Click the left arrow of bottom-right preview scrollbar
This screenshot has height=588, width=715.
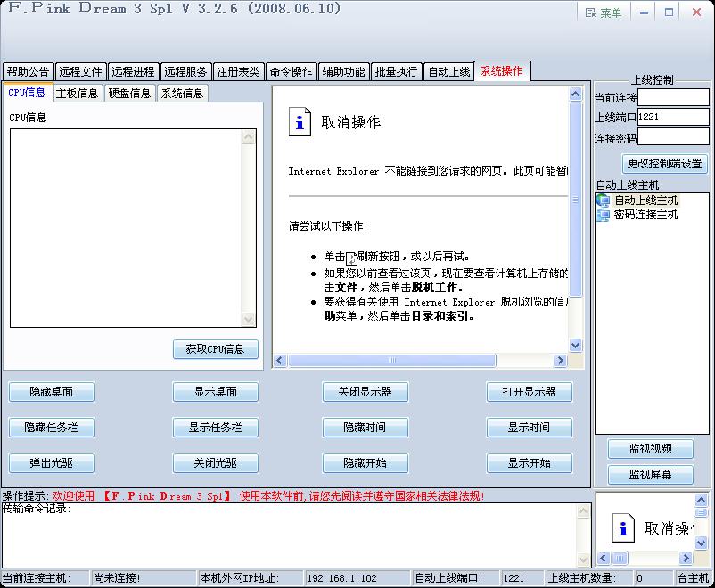(604, 558)
